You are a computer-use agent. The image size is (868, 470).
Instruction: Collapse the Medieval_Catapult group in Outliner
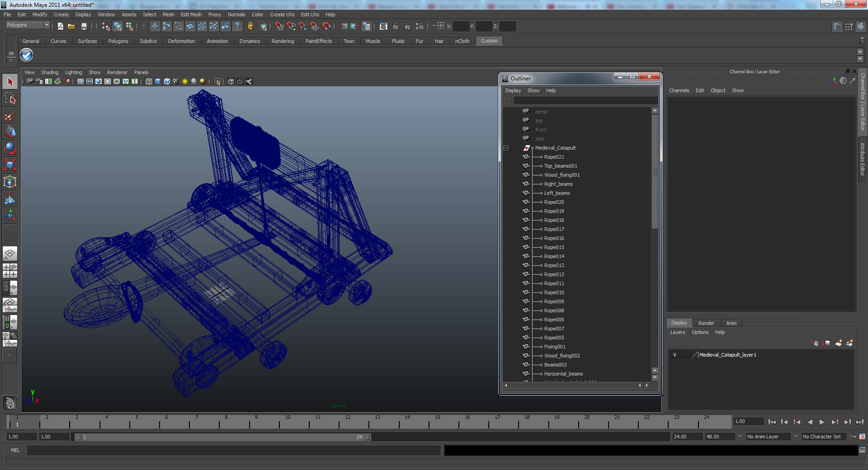click(x=506, y=148)
